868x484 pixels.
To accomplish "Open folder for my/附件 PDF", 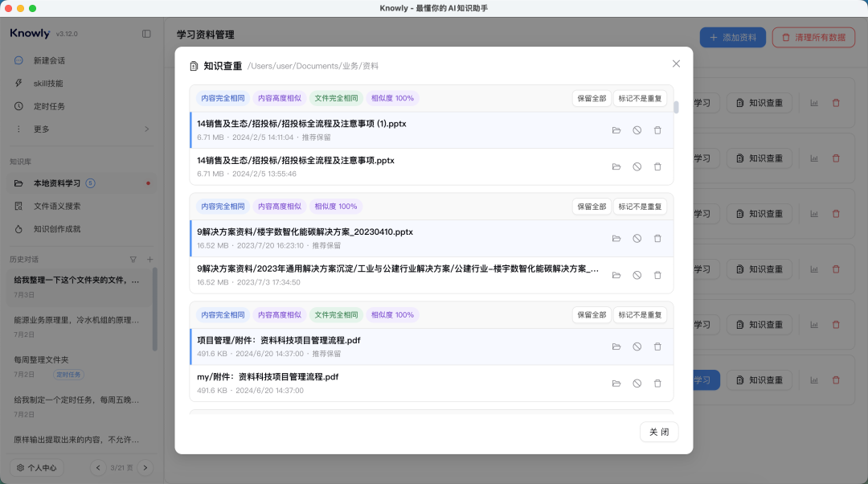I will point(616,384).
